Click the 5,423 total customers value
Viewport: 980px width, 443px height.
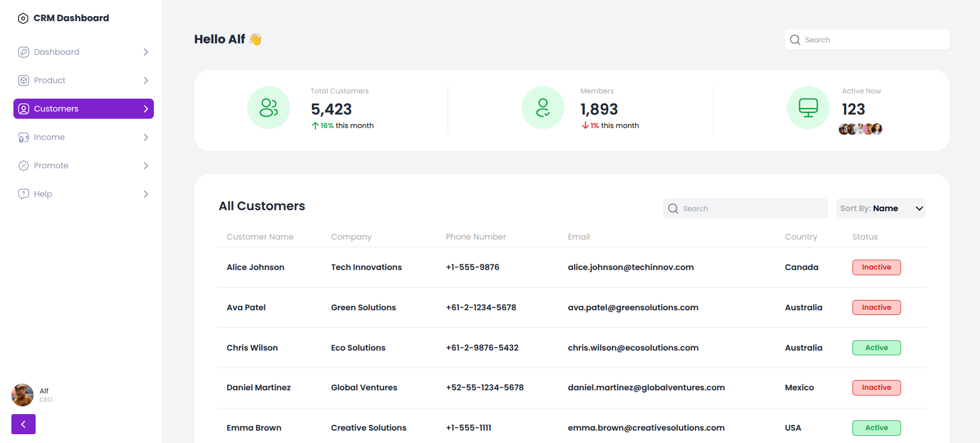pyautogui.click(x=331, y=109)
